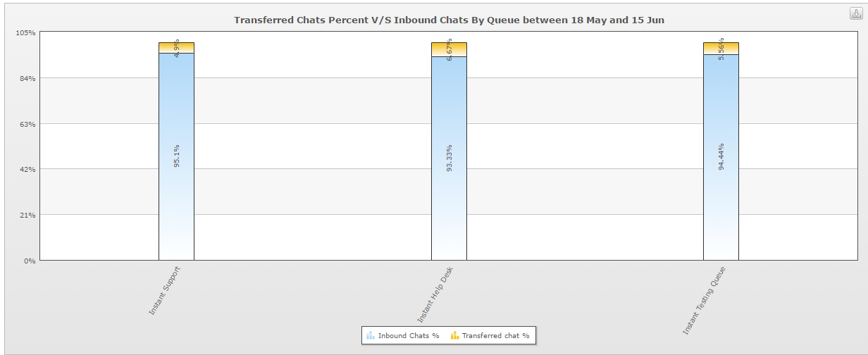Select Instant Help Desk blue inbound bar

point(449,158)
